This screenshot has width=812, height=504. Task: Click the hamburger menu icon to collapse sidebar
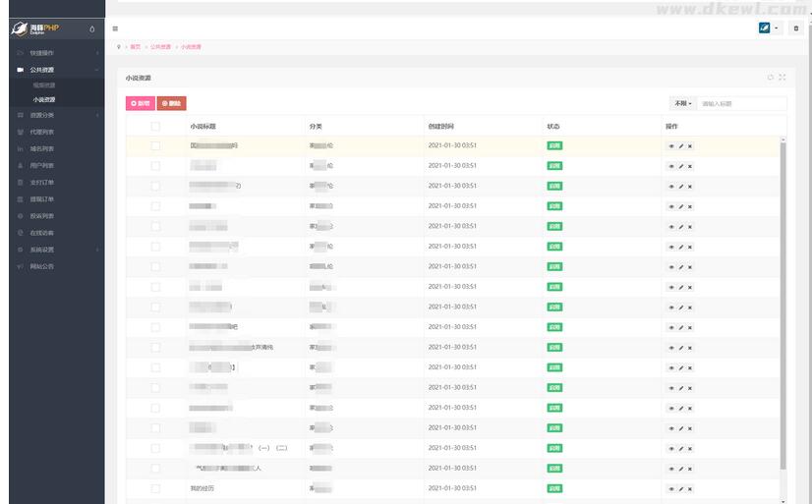pos(115,28)
